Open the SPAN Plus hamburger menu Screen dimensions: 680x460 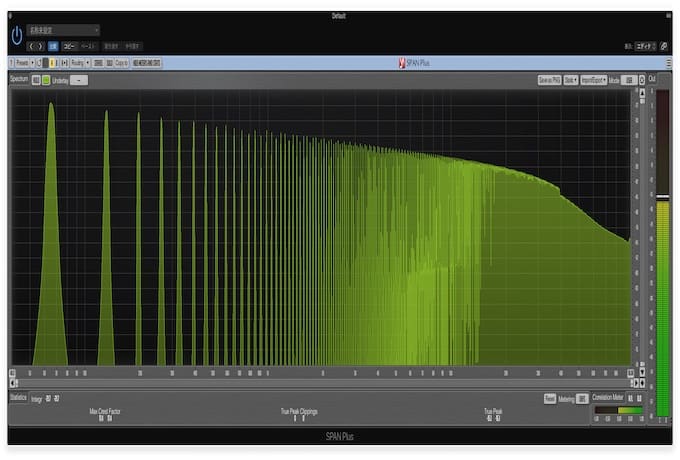[667, 63]
